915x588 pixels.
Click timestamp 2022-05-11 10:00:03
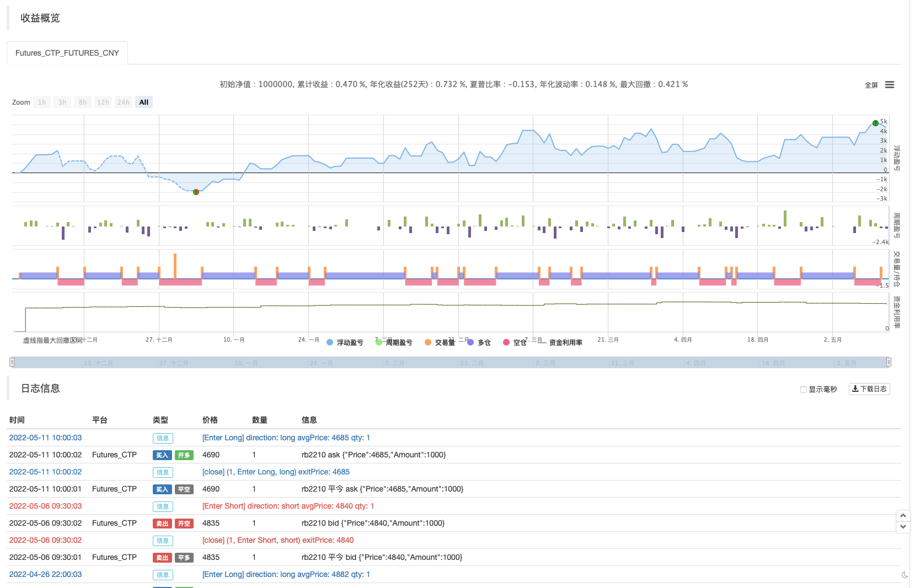point(45,438)
